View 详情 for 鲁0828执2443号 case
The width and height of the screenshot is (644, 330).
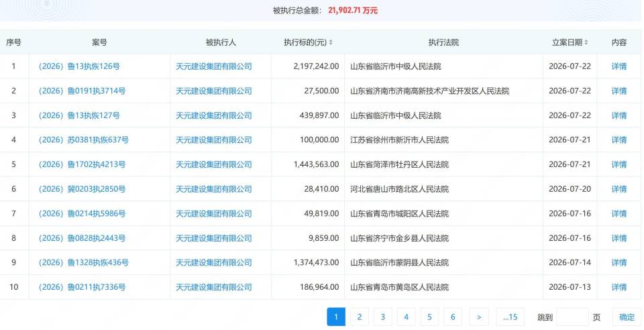[619, 238]
